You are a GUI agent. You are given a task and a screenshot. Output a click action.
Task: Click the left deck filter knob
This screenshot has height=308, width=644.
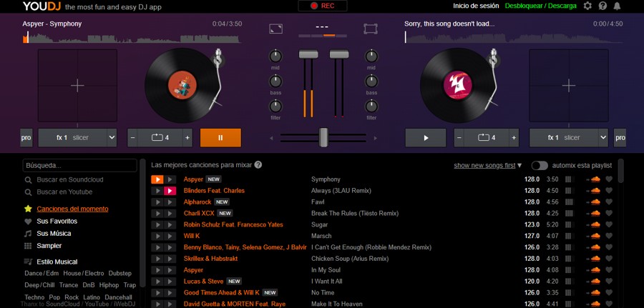[x=275, y=106]
